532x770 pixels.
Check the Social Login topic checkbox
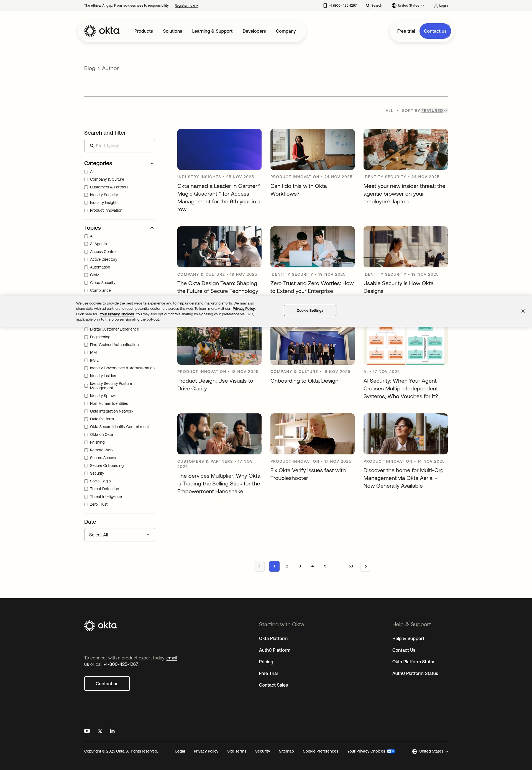tap(86, 481)
